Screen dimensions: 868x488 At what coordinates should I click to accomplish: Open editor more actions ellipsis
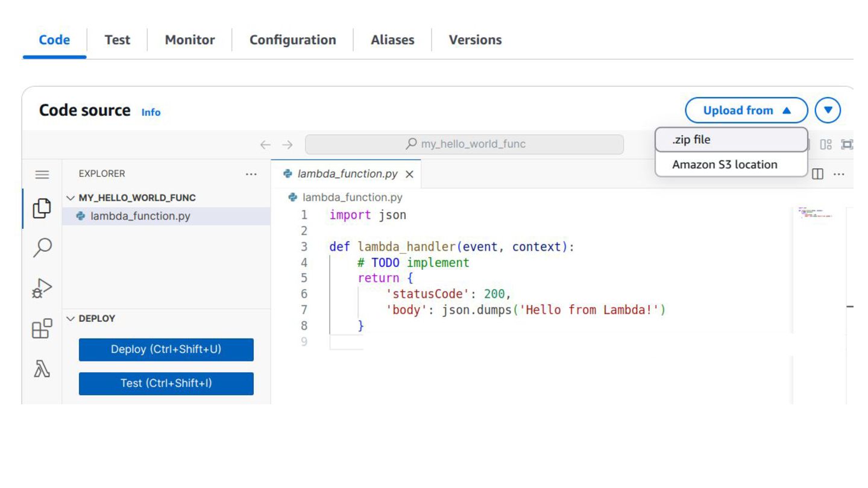(x=838, y=174)
